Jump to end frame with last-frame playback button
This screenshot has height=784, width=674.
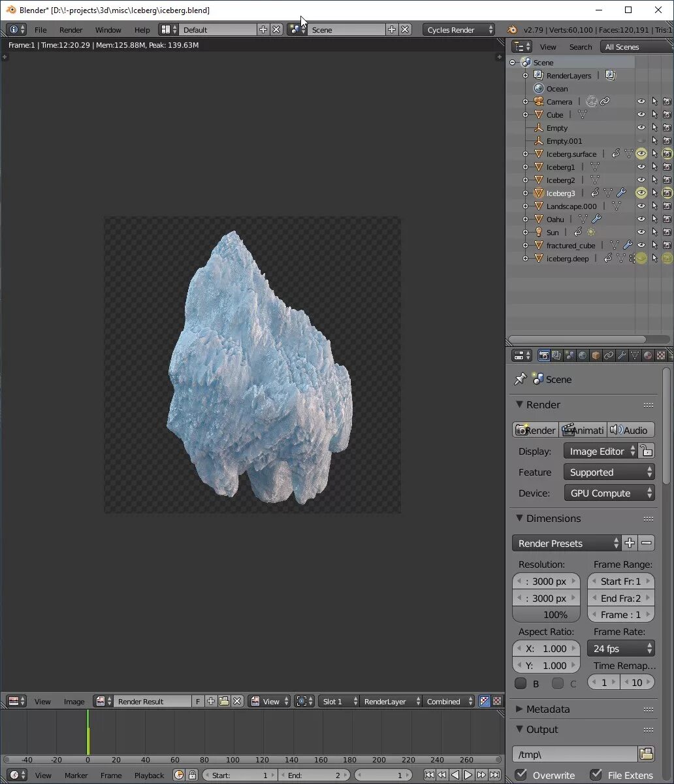click(496, 776)
